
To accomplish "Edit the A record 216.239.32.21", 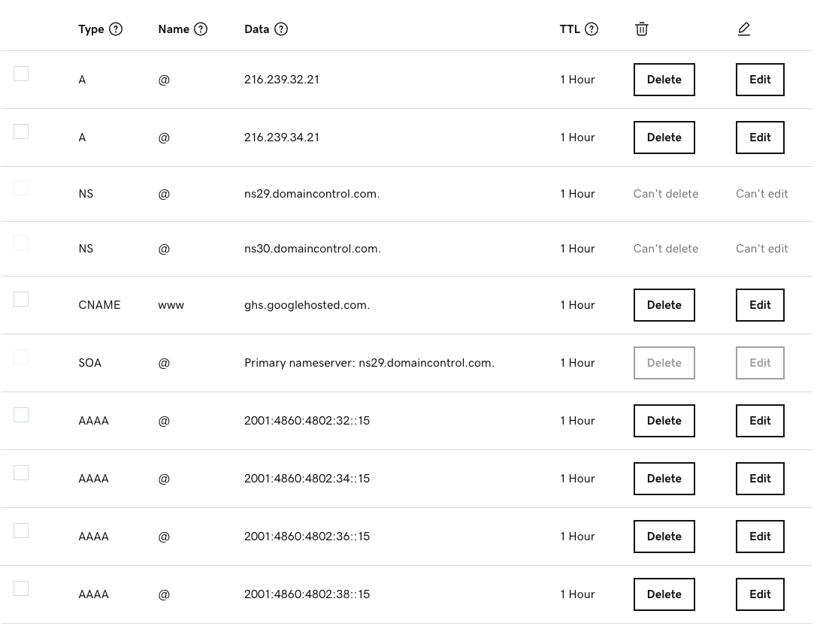I will (760, 80).
